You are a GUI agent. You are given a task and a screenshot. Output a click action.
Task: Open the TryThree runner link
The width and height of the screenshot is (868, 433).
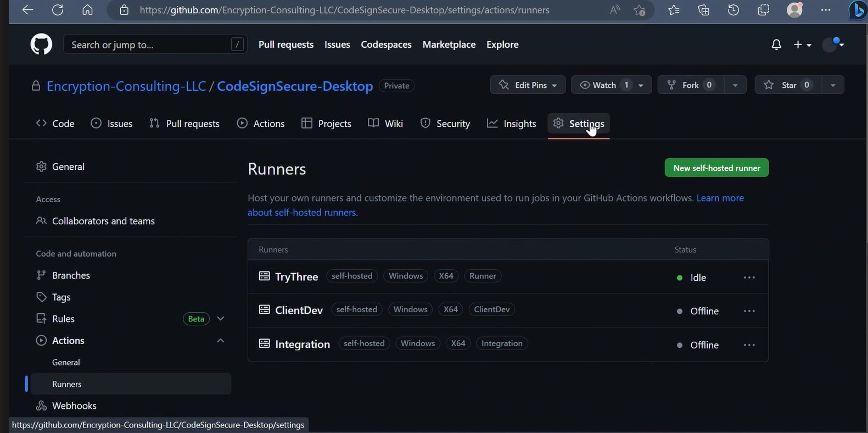pyautogui.click(x=296, y=277)
